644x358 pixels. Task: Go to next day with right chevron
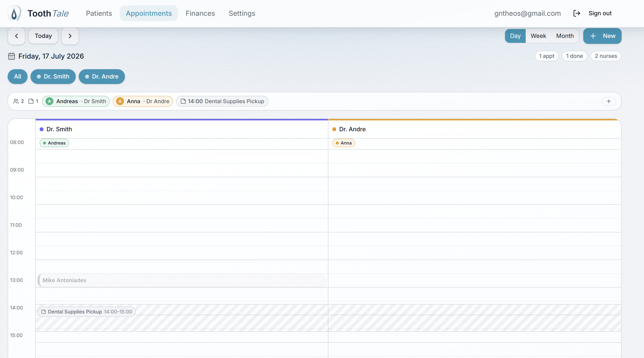[x=70, y=36]
